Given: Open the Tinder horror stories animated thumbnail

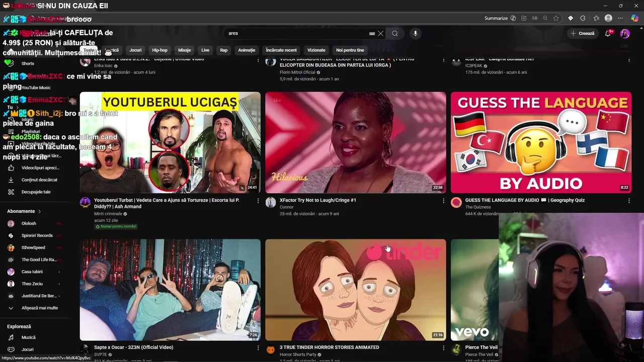Looking at the screenshot, I should (x=356, y=290).
